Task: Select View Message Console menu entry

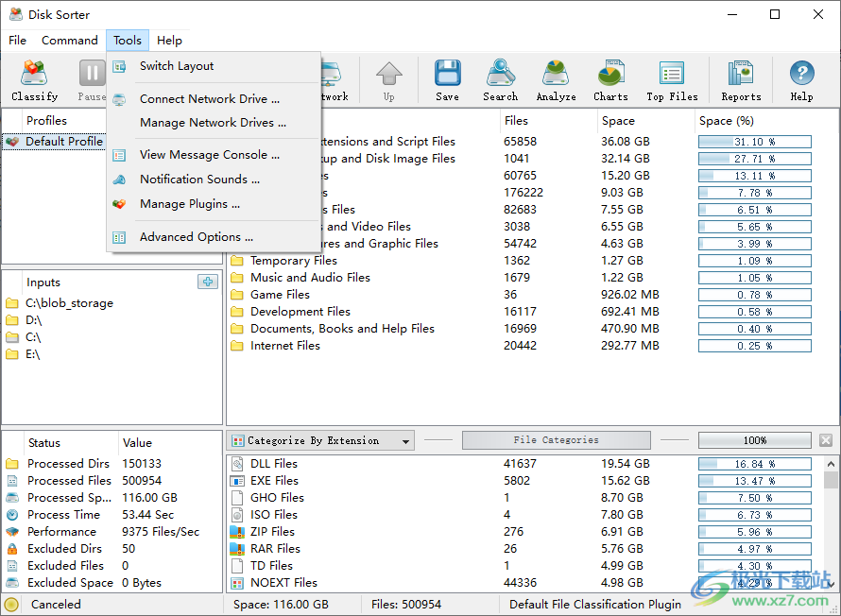Action: tap(214, 154)
